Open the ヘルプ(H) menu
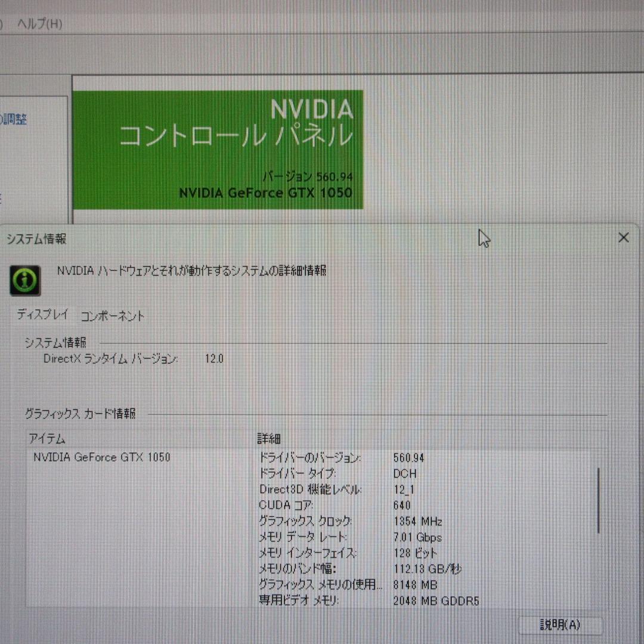This screenshot has height=644, width=644. point(40,24)
